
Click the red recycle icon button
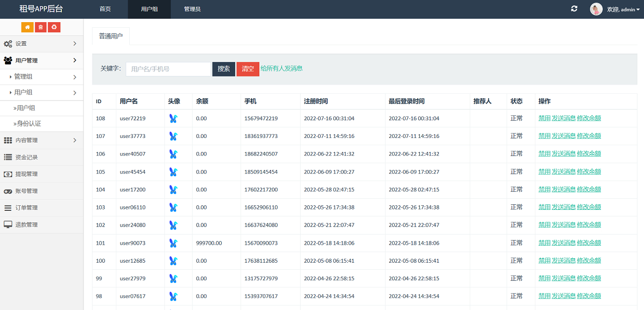pyautogui.click(x=54, y=27)
